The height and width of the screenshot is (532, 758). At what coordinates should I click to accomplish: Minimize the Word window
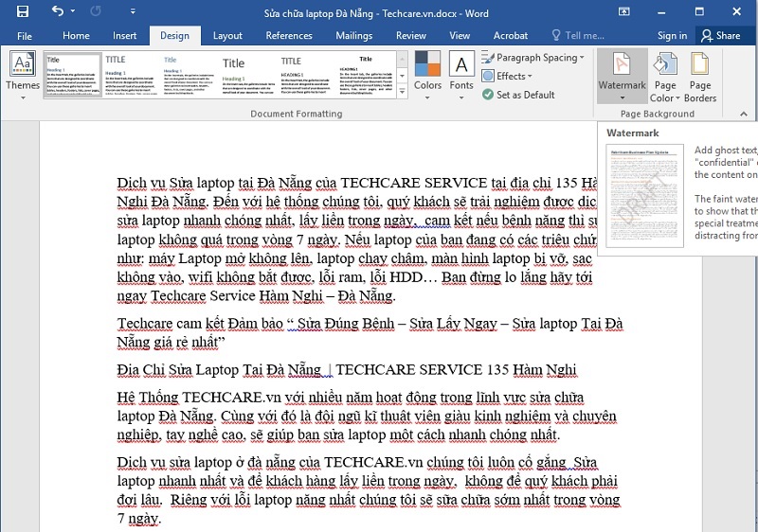[661, 11]
